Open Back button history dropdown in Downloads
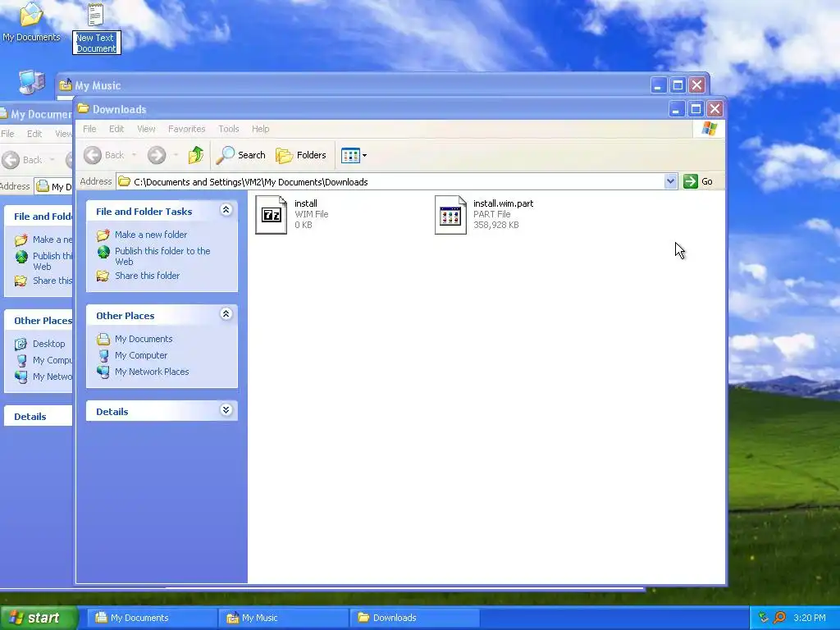840x630 pixels. 134,155
